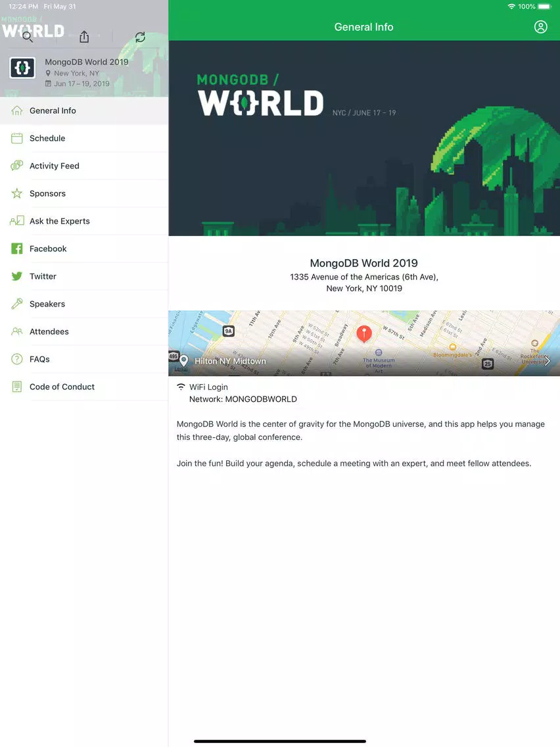Tap the MongoDB World event logo
Viewport: 560px width, 747px height.
pyautogui.click(x=22, y=68)
